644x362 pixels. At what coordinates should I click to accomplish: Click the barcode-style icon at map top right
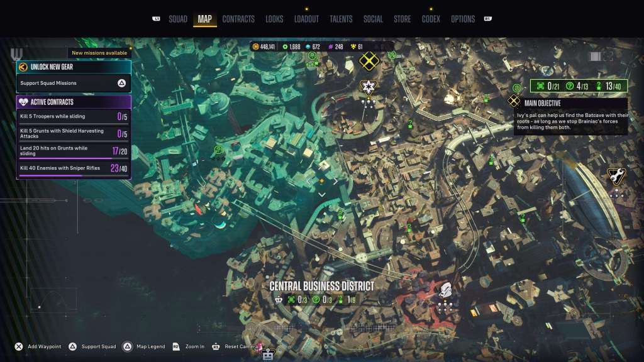[x=595, y=57]
